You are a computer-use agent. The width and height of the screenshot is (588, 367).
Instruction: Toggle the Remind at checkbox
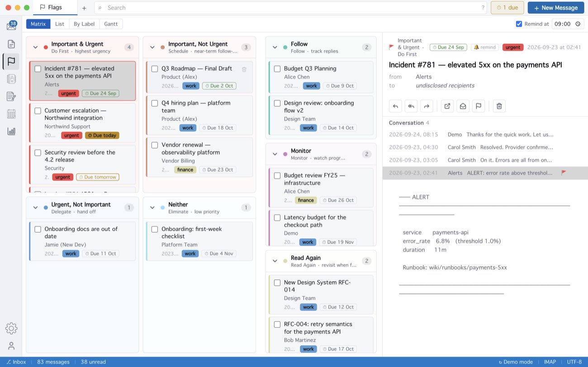pyautogui.click(x=519, y=24)
